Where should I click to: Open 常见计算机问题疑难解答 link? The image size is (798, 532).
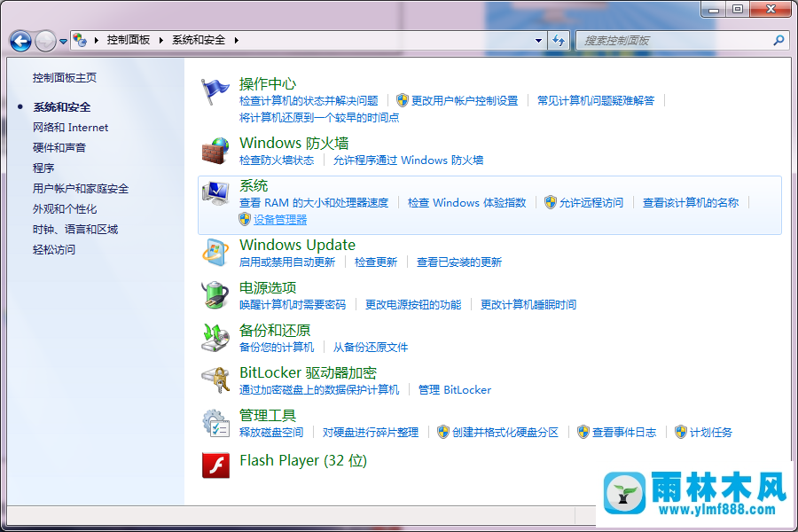pyautogui.click(x=596, y=101)
